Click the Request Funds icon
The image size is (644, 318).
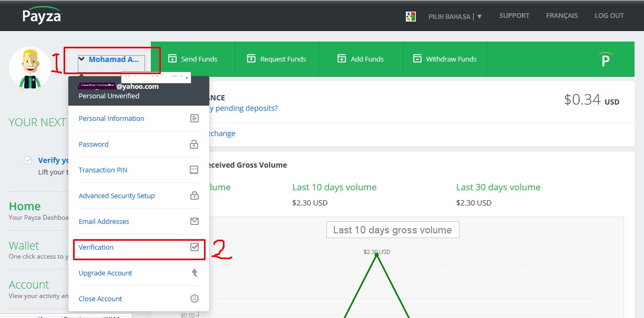coord(251,58)
